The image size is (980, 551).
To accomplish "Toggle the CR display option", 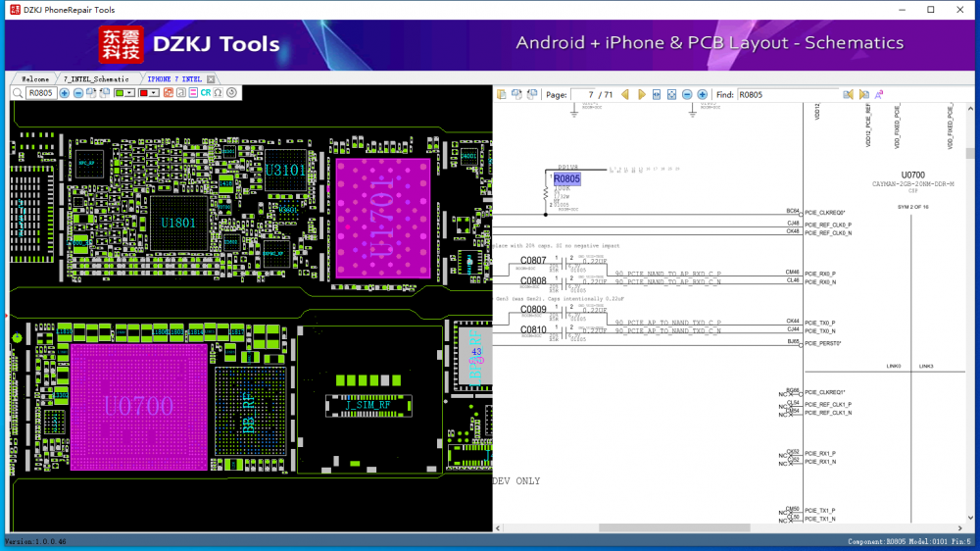I will click(206, 93).
